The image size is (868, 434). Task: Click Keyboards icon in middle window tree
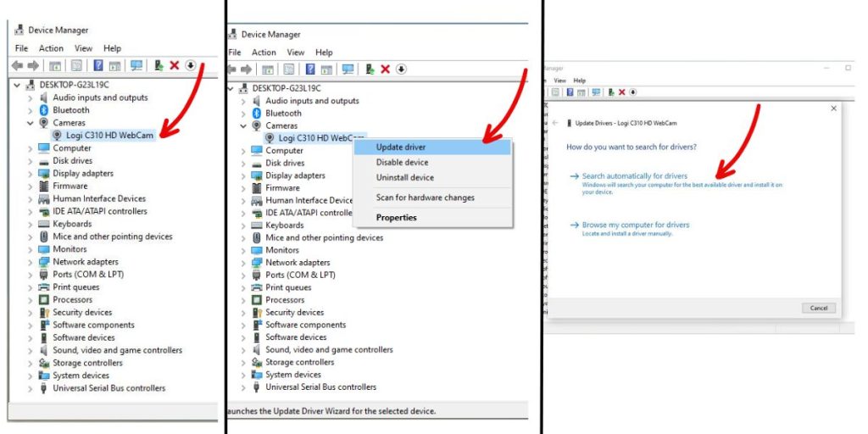(x=256, y=225)
